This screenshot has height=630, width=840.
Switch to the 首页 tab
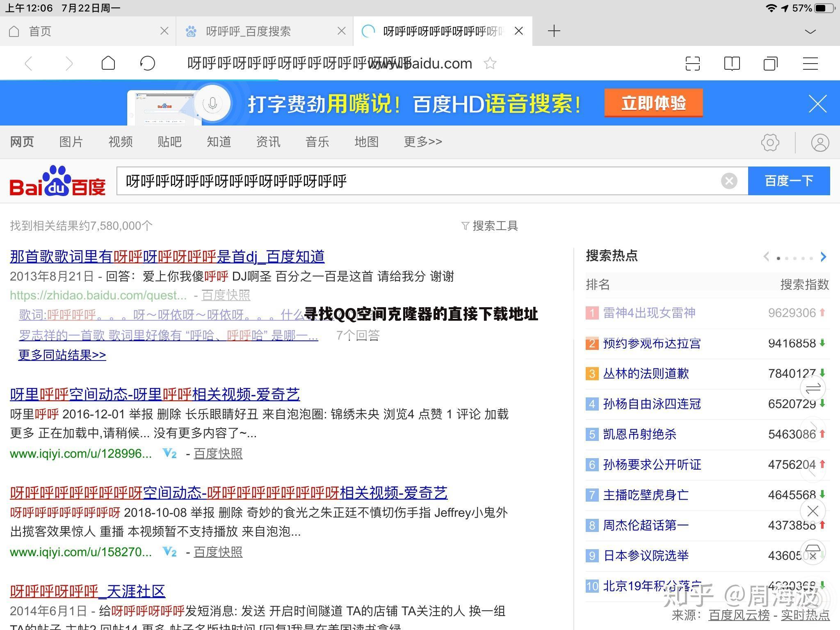88,31
